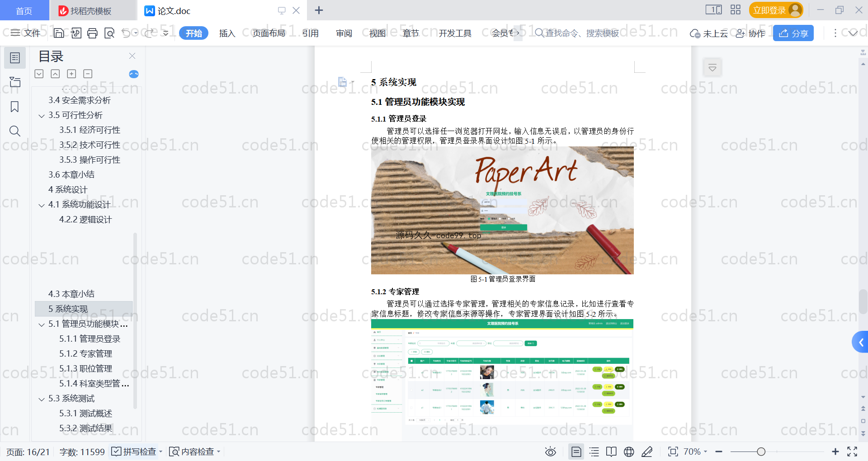Click the command search field
This screenshot has height=461, width=868.
click(577, 33)
